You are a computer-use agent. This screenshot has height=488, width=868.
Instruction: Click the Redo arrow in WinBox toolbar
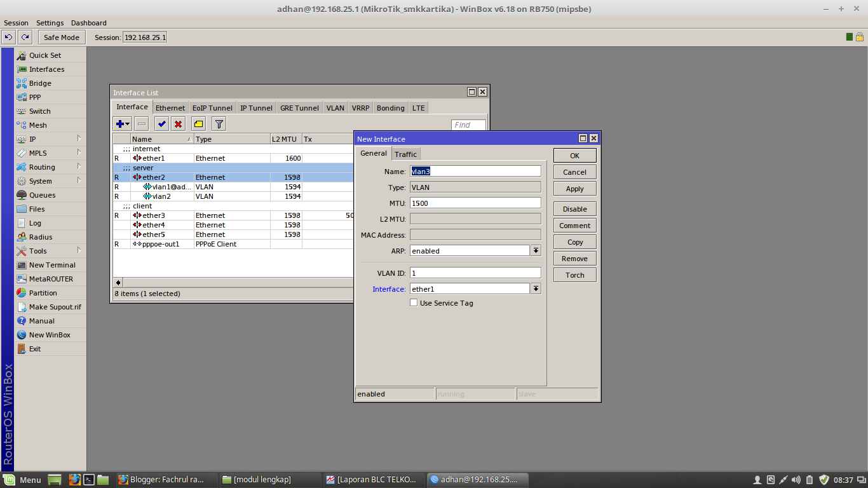pyautogui.click(x=25, y=37)
